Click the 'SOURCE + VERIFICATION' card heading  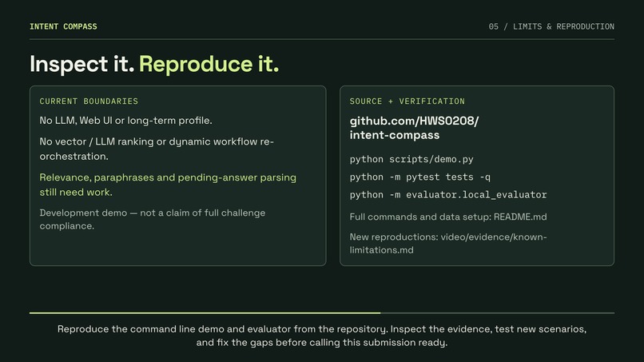(407, 101)
